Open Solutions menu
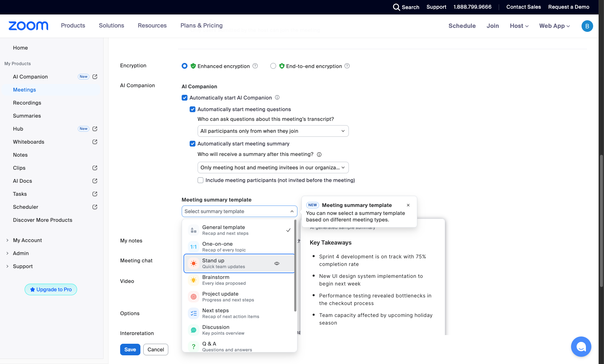This screenshot has height=364, width=604. point(111,25)
